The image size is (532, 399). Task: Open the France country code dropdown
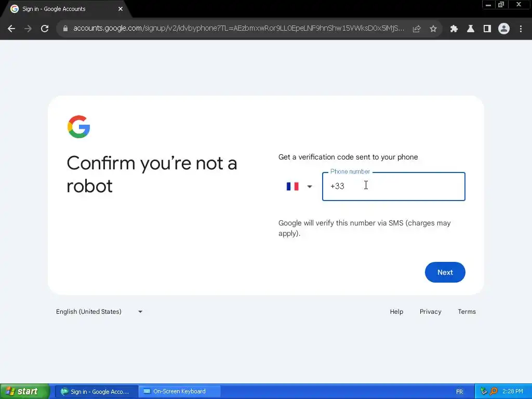299,187
